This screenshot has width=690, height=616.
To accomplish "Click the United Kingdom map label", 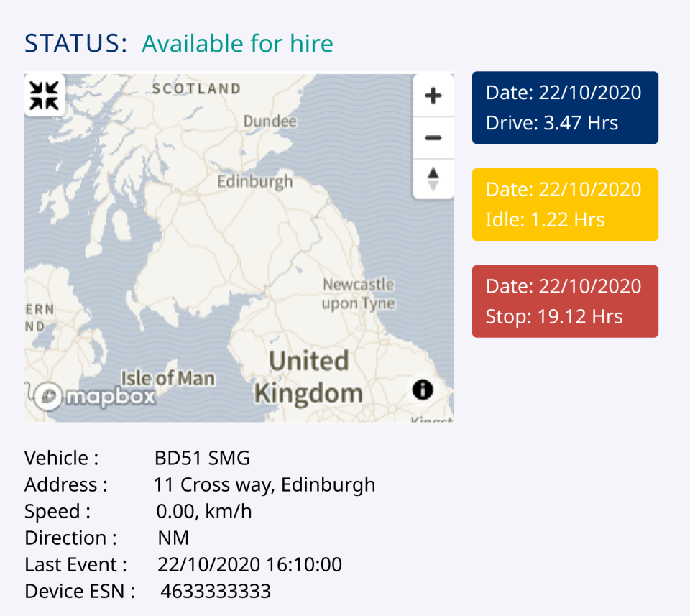I will point(309,377).
